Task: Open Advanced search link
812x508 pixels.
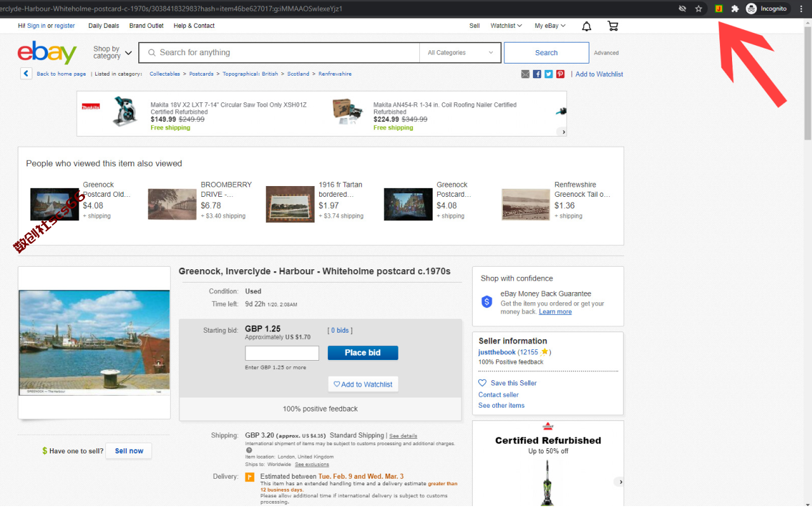Action: pos(606,53)
